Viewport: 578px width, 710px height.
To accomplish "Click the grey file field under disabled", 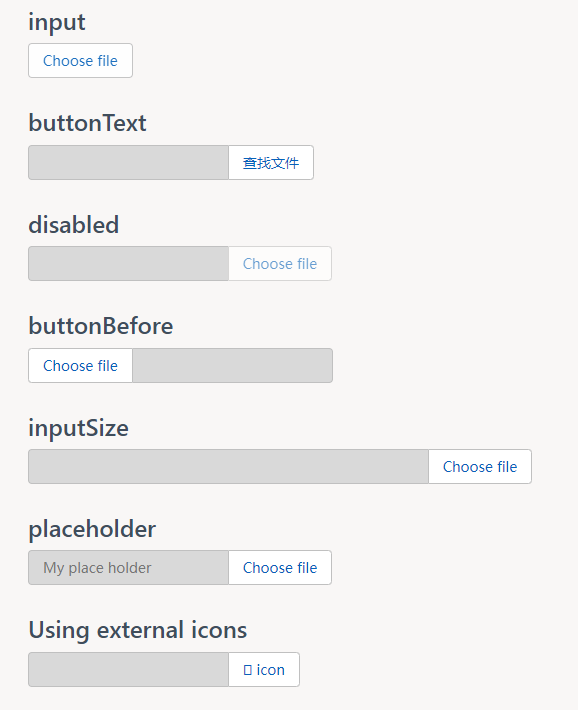I will click(x=129, y=264).
